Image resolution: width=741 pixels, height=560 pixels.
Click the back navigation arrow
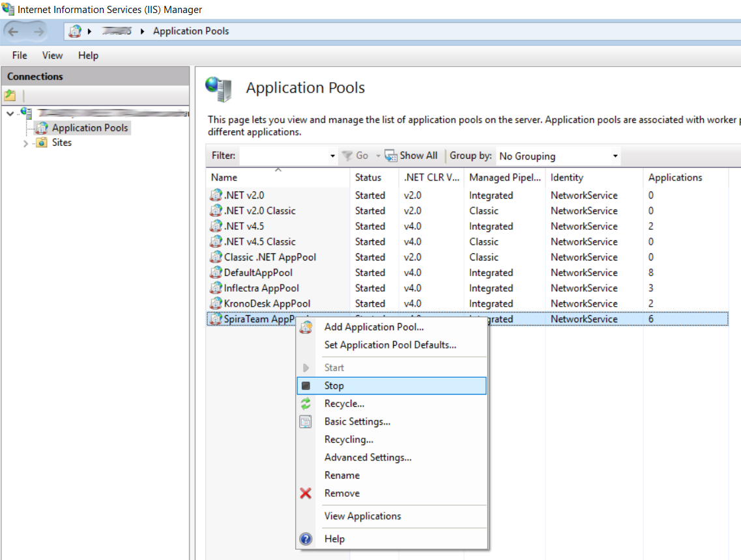[14, 31]
